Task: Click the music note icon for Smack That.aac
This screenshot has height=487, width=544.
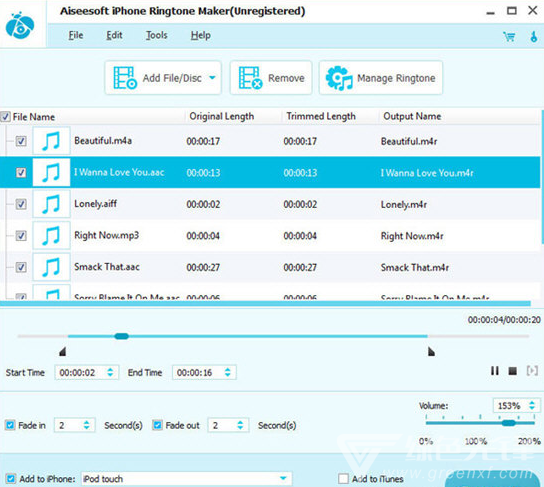Action: (51, 267)
